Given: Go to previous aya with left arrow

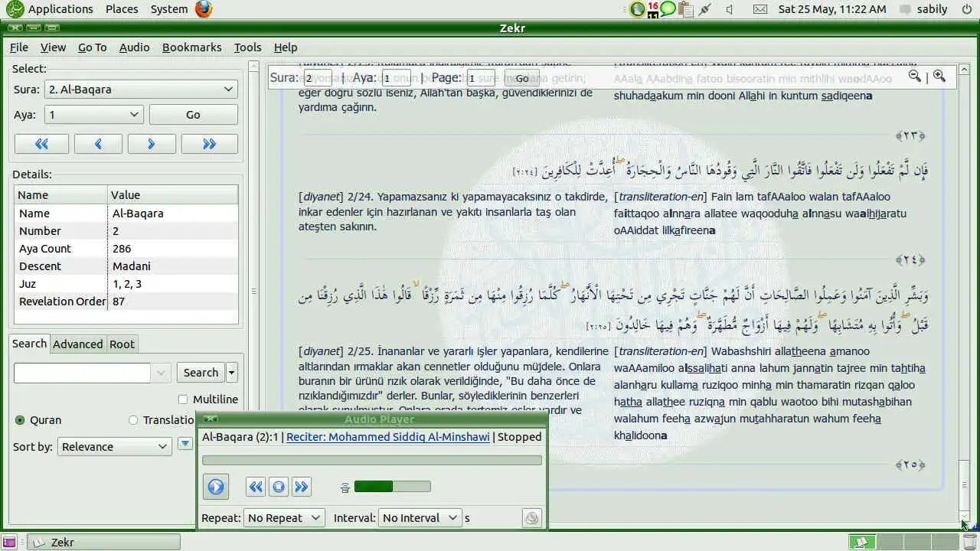Looking at the screenshot, I should click(x=98, y=144).
